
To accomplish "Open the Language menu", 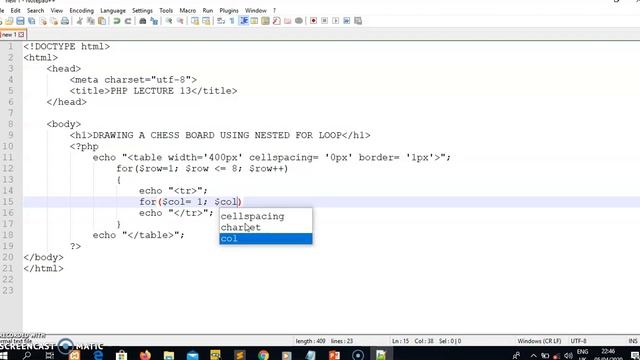I will click(x=113, y=10).
